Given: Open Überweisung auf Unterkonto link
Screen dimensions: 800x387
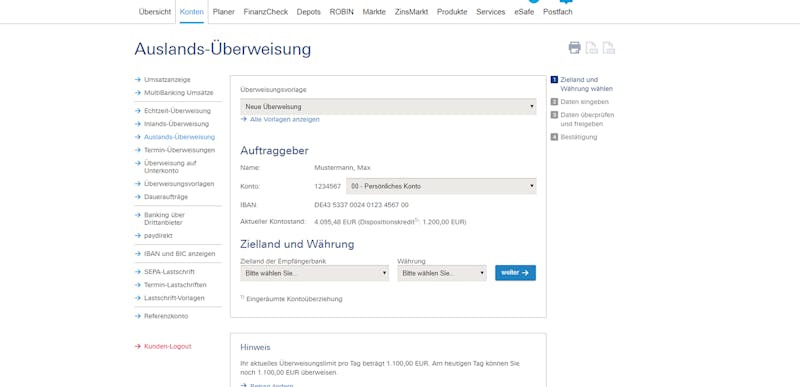Looking at the screenshot, I should (170, 167).
